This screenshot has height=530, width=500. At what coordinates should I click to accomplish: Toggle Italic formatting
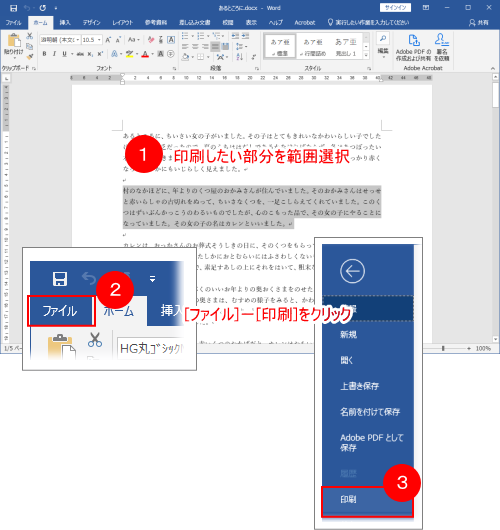tap(54, 54)
